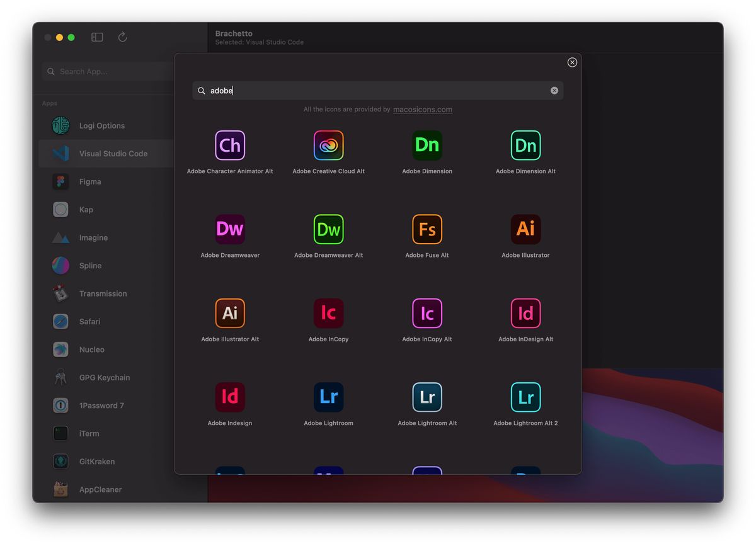Select Kap in the app list
Image resolution: width=756 pixels, height=546 pixels.
coord(106,210)
